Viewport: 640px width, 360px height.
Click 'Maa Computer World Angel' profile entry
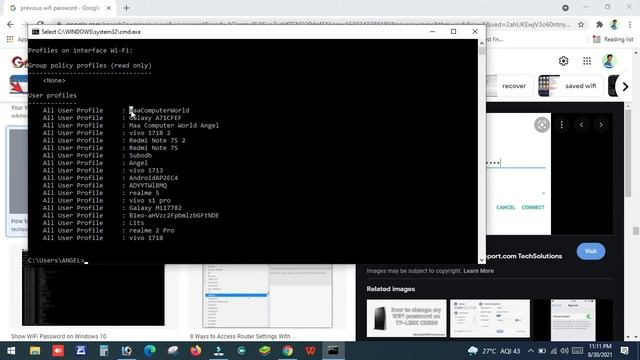coord(174,125)
